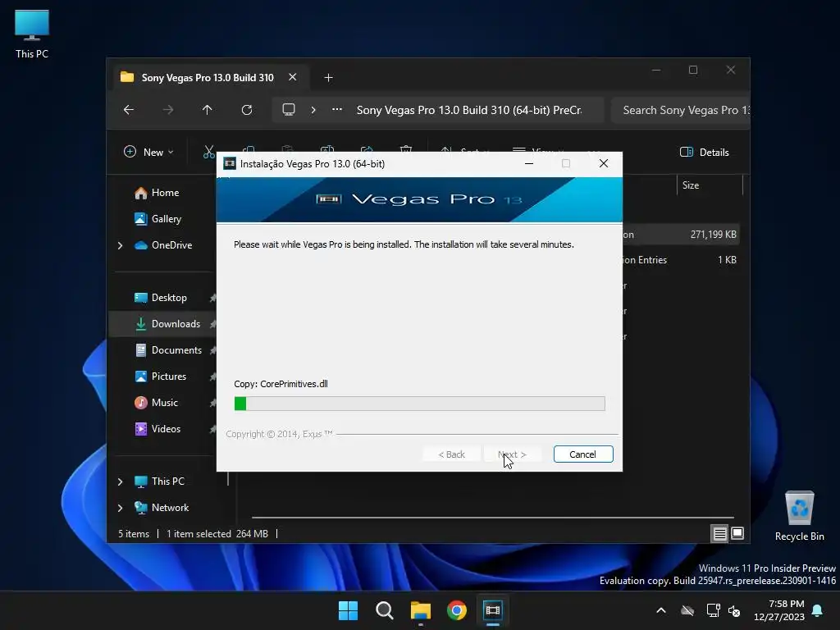
Task: Close the Vegas Pro installer dialog
Action: pos(604,163)
